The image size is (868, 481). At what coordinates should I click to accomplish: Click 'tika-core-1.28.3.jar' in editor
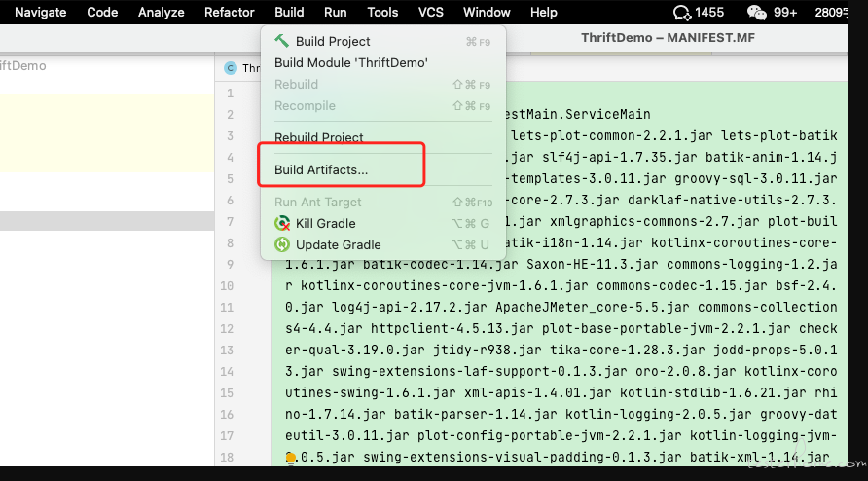pos(628,351)
